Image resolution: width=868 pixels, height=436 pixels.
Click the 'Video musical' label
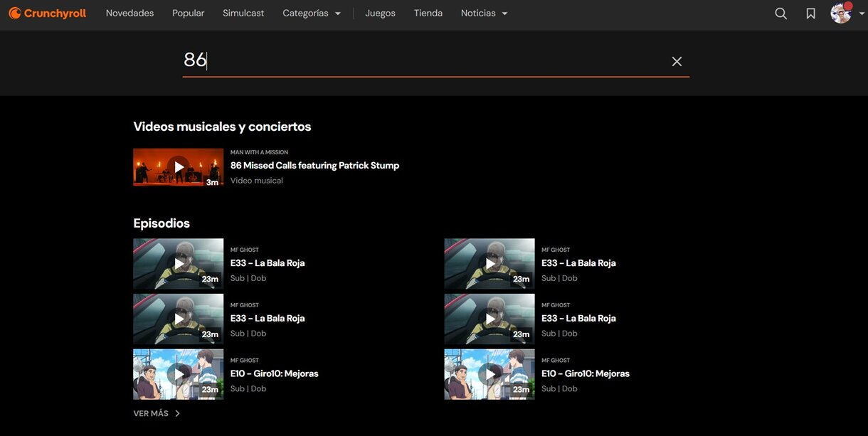pyautogui.click(x=257, y=181)
